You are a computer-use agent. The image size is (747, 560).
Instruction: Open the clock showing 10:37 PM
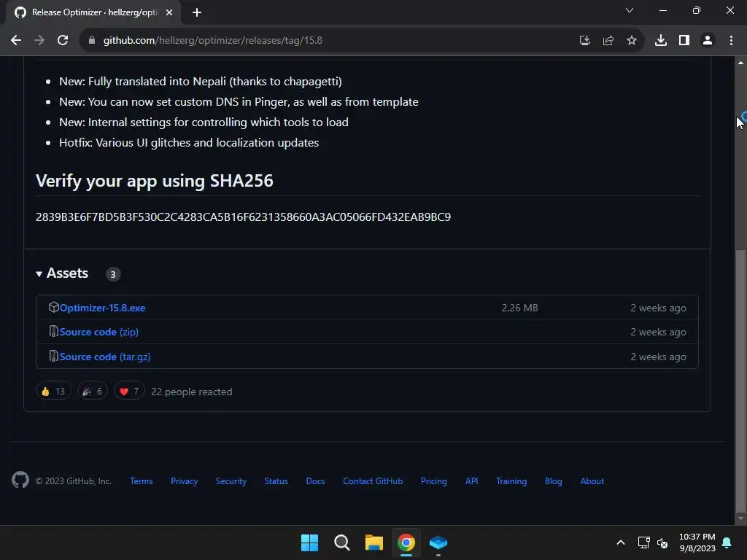[x=697, y=542]
